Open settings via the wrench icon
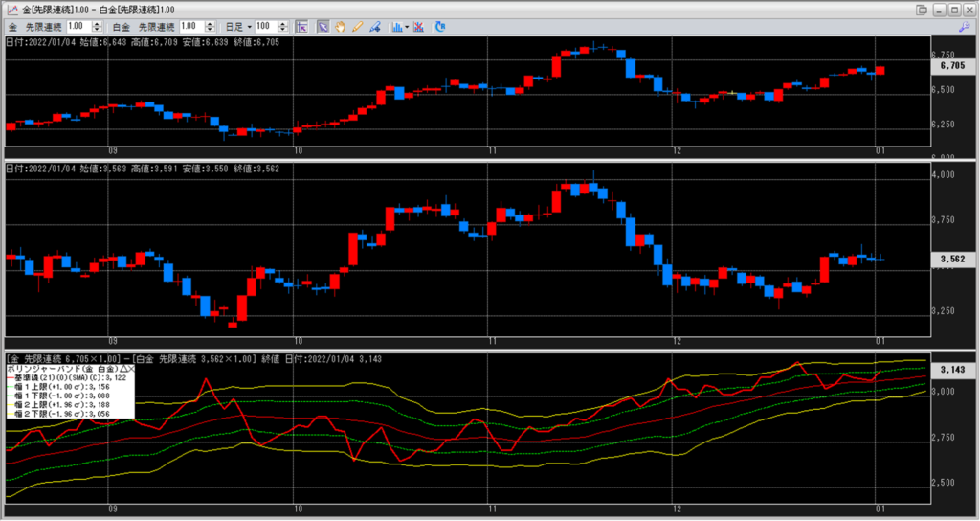980x521 pixels. (x=964, y=27)
